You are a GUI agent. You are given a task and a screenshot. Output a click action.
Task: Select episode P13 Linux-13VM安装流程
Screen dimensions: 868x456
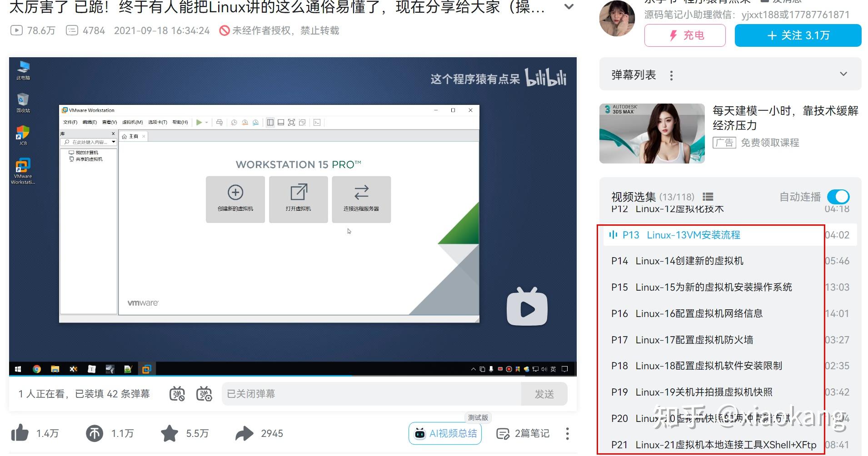click(x=730, y=235)
